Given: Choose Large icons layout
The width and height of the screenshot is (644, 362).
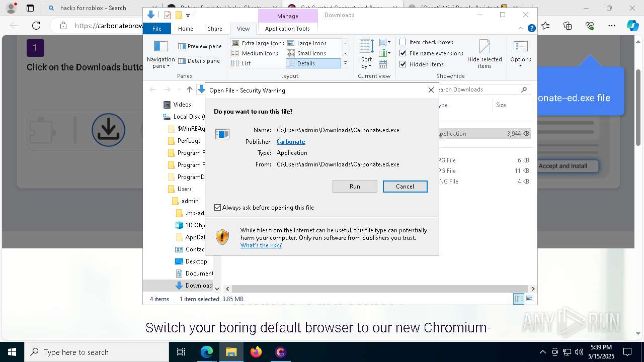Looking at the screenshot, I should coord(307,43).
